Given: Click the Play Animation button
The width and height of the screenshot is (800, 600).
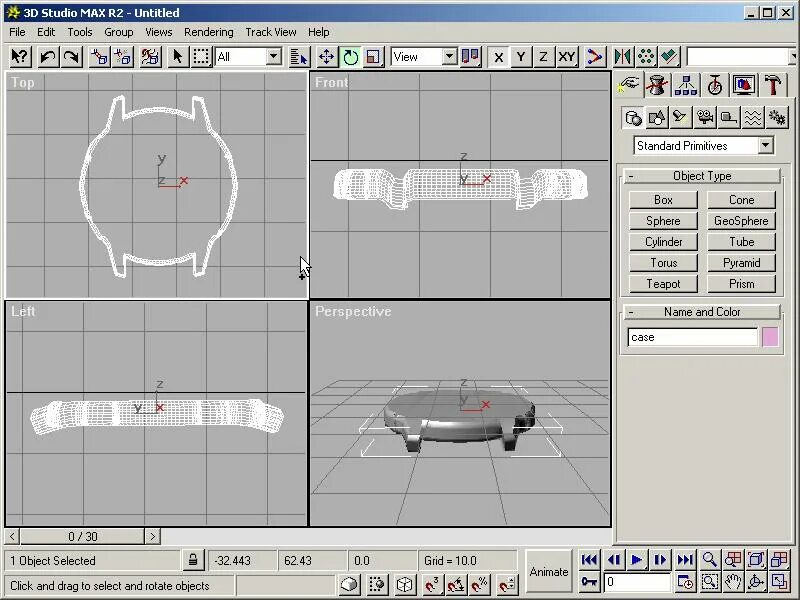Looking at the screenshot, I should coord(637,560).
